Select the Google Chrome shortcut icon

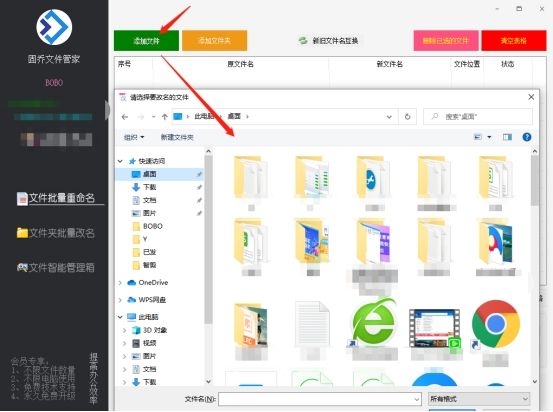pyautogui.click(x=495, y=325)
